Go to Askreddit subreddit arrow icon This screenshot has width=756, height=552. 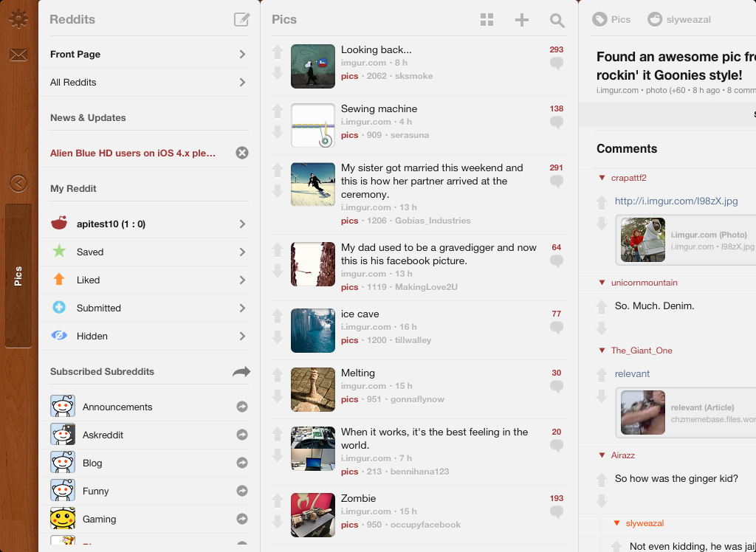242,435
